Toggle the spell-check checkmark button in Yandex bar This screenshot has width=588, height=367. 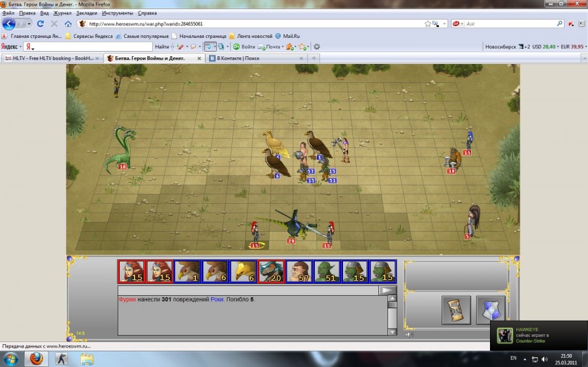[x=209, y=47]
